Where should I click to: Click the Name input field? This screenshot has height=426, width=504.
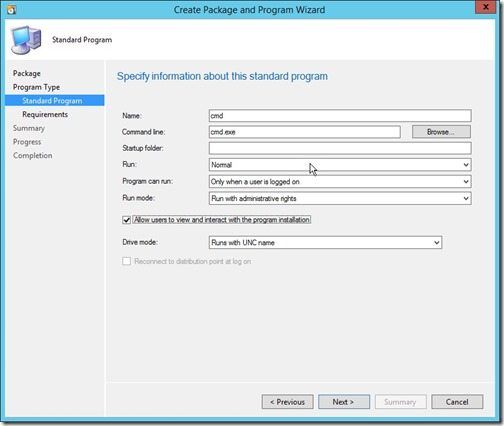point(340,116)
